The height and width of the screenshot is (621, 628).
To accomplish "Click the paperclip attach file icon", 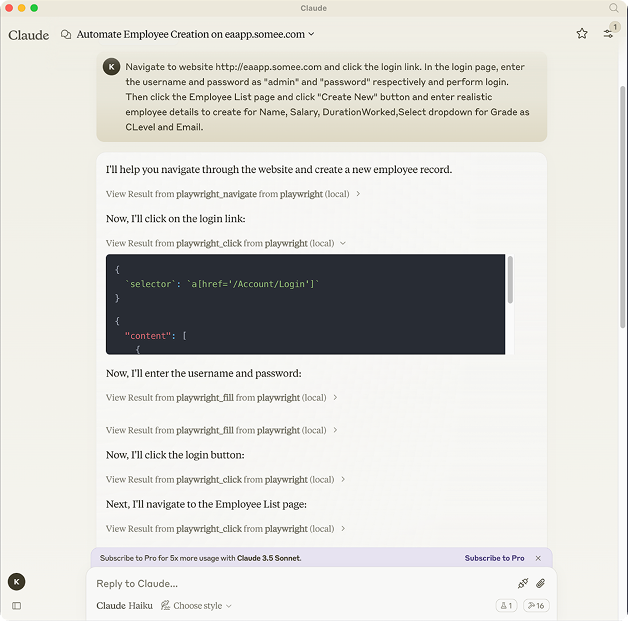I will point(540,583).
